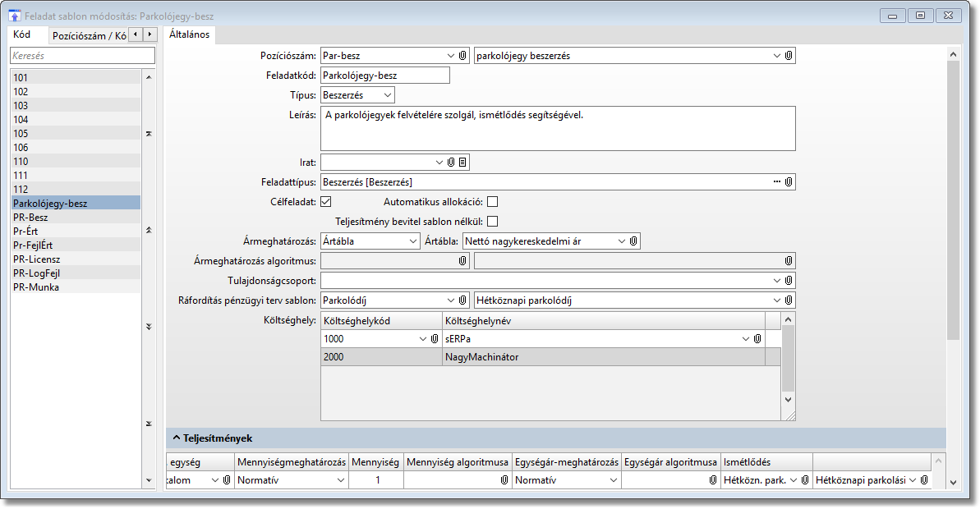Screen dimensions: 980x509
Task: Open the ellipsis browse button in Feladattípus
Action: 777,181
